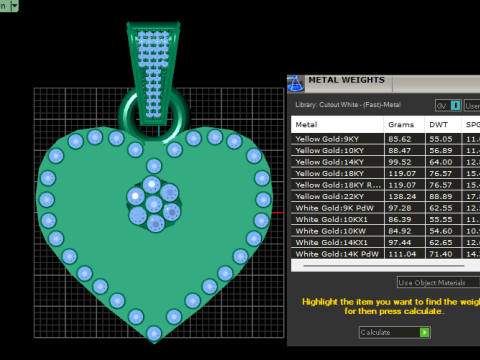This screenshot has width=480, height=360.
Task: Select the Yellow Gold:22KY row
Action: (386, 197)
